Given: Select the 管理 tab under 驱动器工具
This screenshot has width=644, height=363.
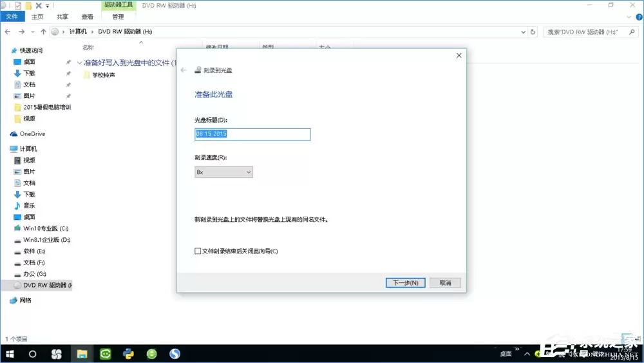Looking at the screenshot, I should point(118,17).
